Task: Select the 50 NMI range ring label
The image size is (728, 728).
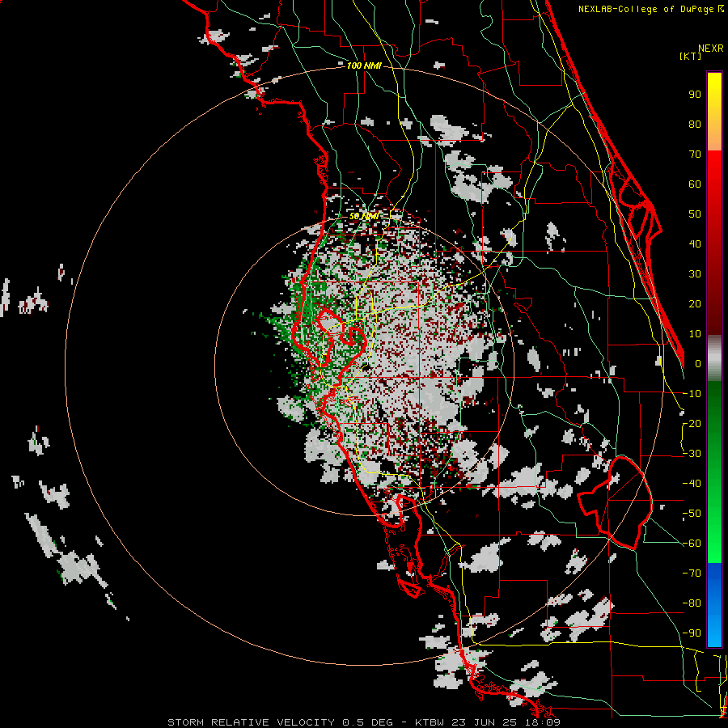Action: point(364,216)
